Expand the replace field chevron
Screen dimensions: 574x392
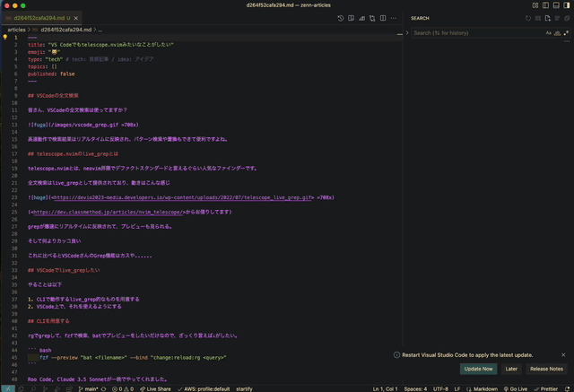(407, 32)
